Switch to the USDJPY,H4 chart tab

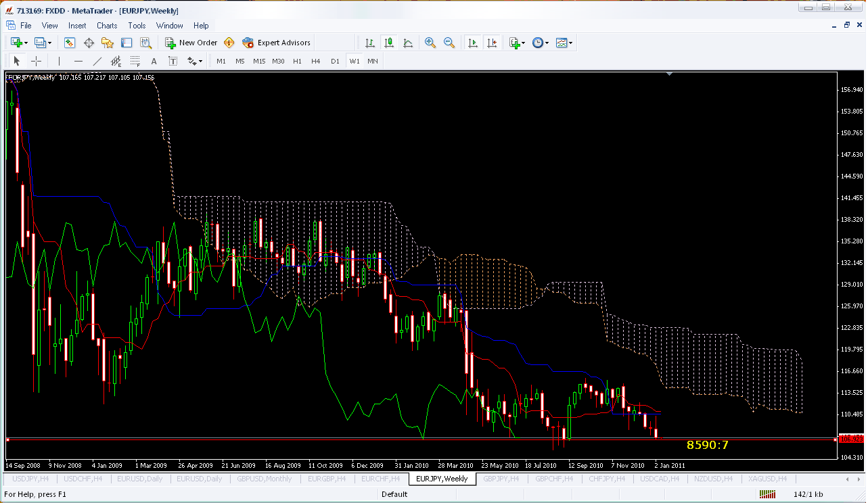tap(30, 479)
